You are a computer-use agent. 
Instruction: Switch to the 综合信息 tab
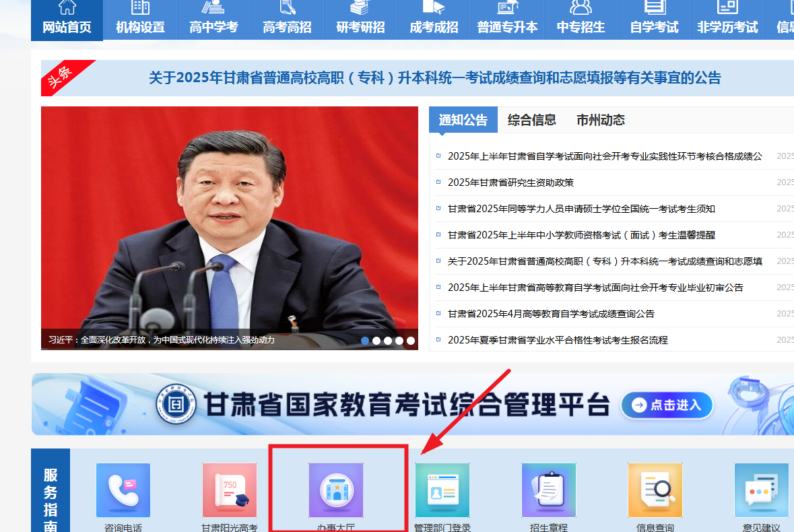click(x=532, y=120)
